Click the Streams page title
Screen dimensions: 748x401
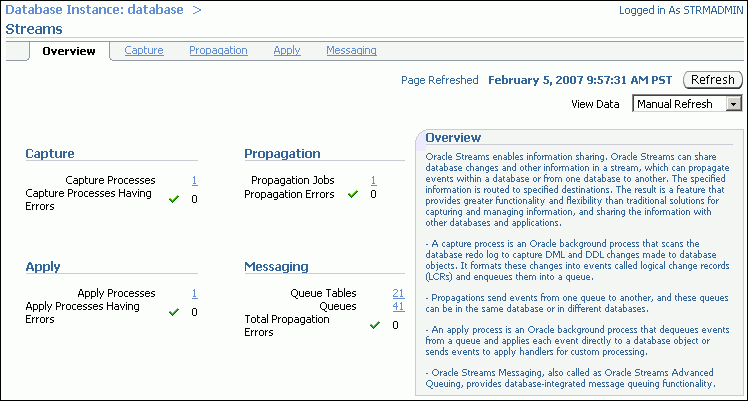[x=34, y=29]
